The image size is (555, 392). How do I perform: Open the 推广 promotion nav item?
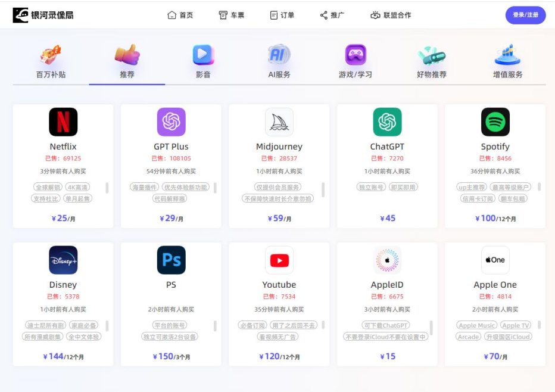[332, 15]
